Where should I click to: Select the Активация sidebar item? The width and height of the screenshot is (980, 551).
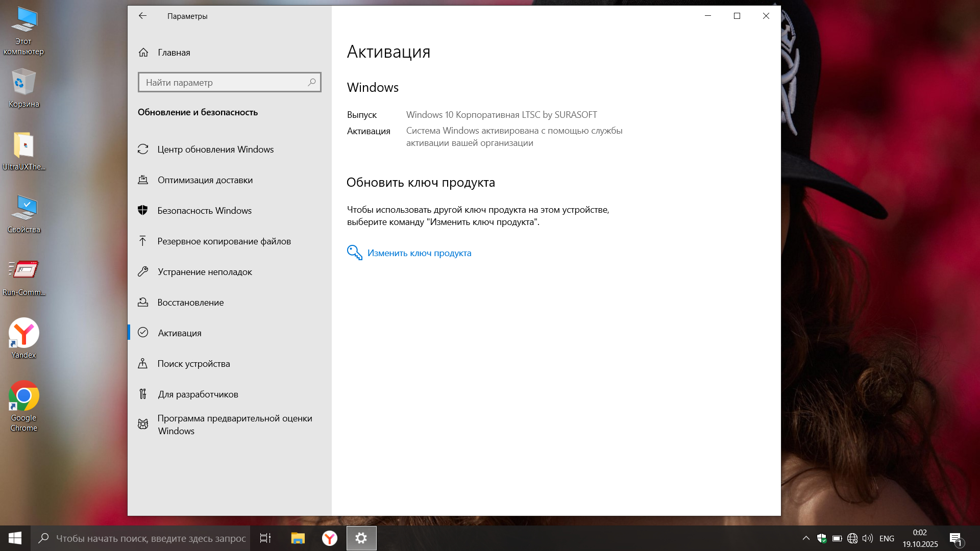179,333
